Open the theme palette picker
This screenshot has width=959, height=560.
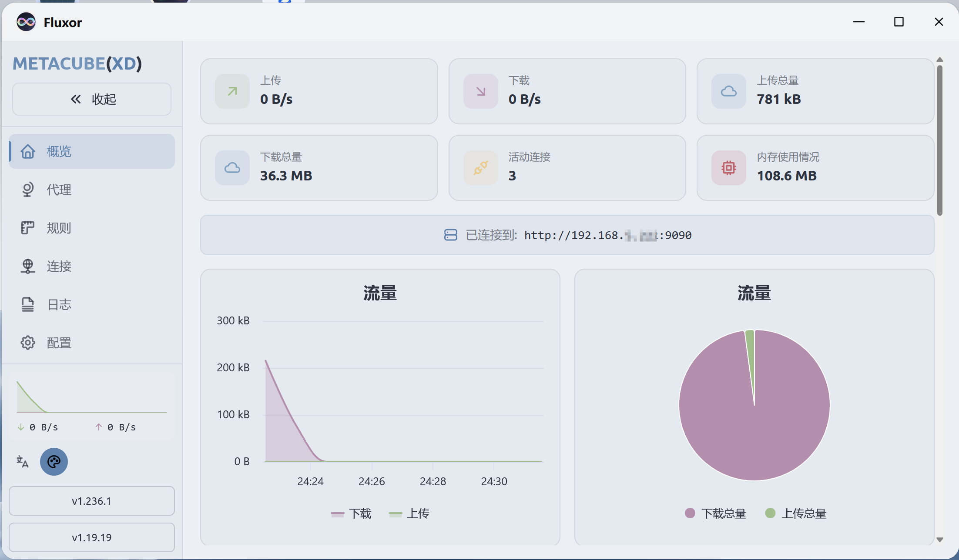54,462
